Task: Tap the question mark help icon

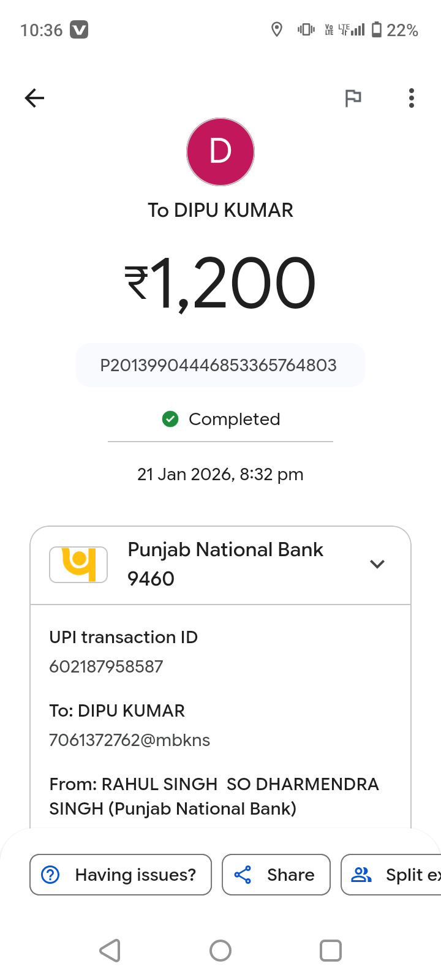Action: [x=50, y=875]
